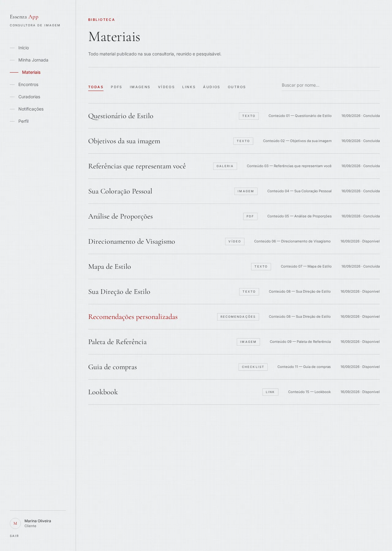Switch to the PDFS filter tab
This screenshot has width=392, height=551.
[x=116, y=87]
